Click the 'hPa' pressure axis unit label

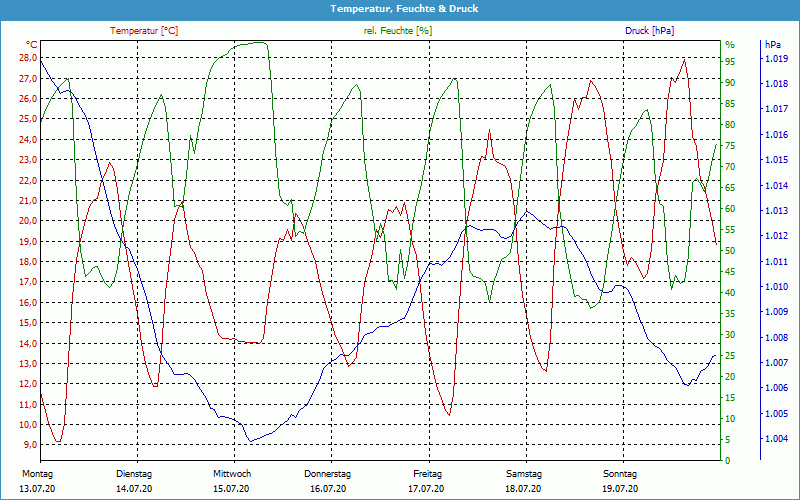coord(773,45)
